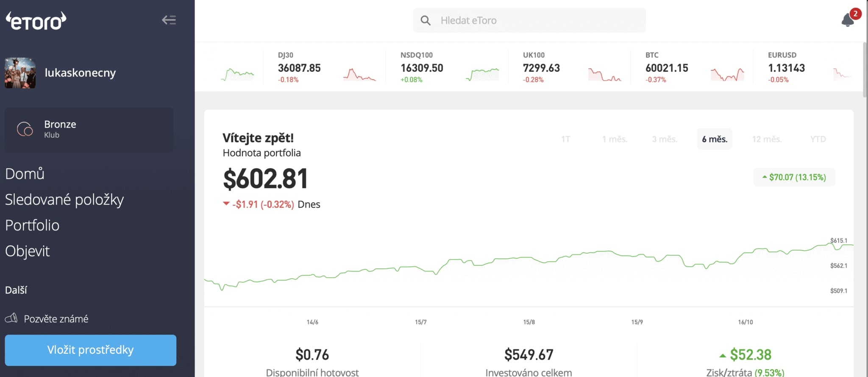Open the notifications bell
Viewport: 868px width, 377px height.
(x=848, y=20)
